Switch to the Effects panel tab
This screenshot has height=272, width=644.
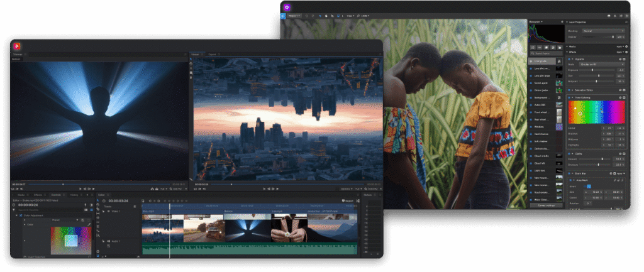point(38,195)
